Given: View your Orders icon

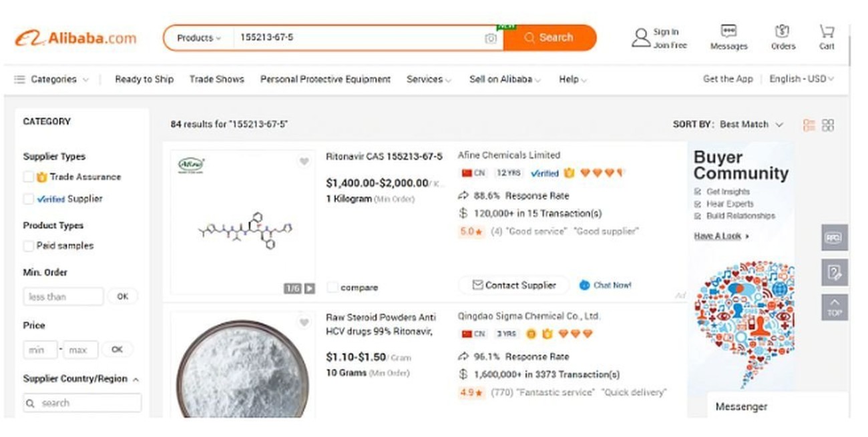Looking at the screenshot, I should [x=783, y=33].
